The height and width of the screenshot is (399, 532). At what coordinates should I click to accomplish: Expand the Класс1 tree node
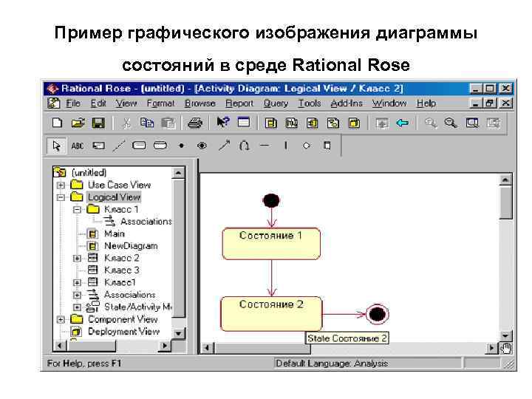tap(77, 282)
